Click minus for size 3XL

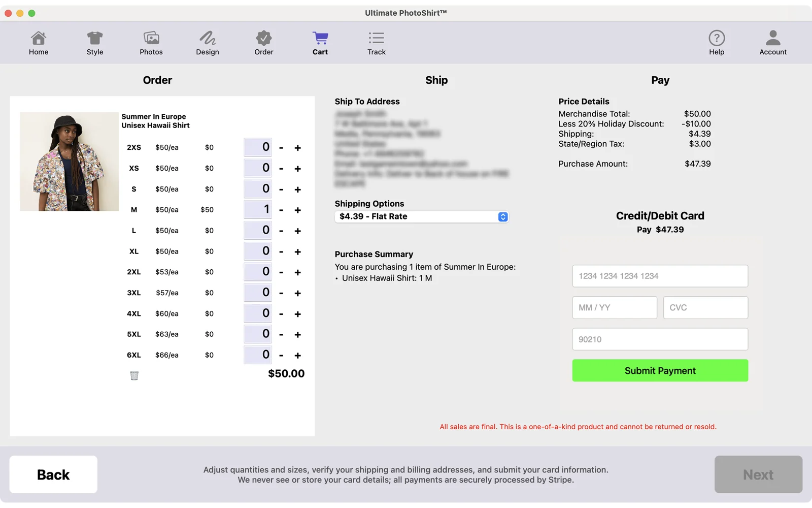[281, 293]
